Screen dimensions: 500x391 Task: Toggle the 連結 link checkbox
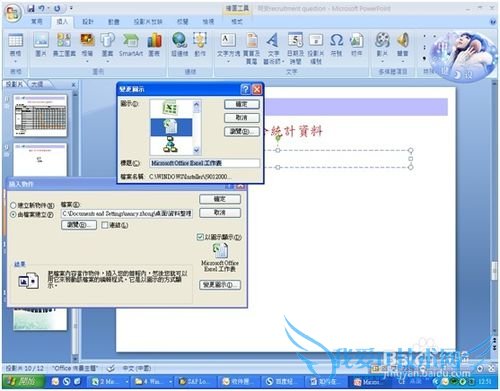(105, 225)
